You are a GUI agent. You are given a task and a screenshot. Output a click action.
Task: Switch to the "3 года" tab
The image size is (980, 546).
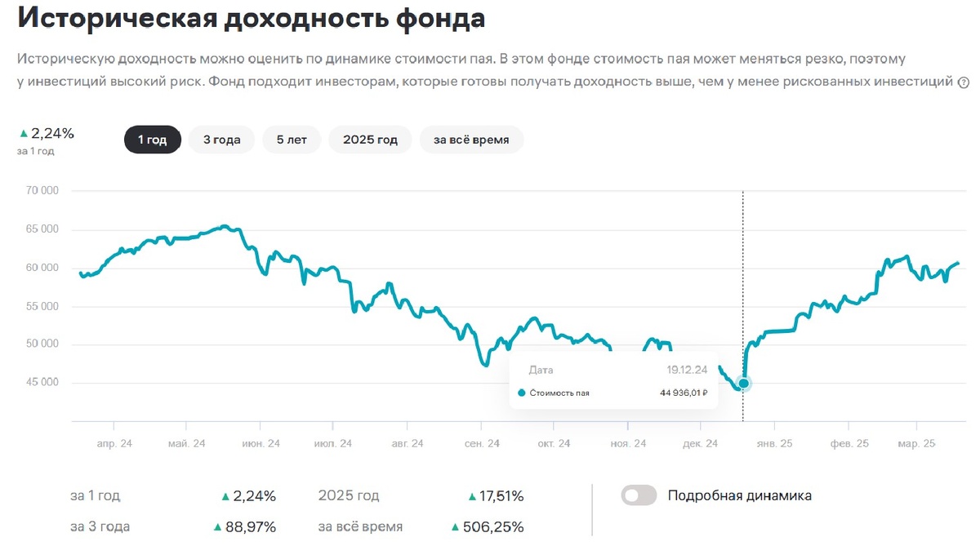pos(220,139)
